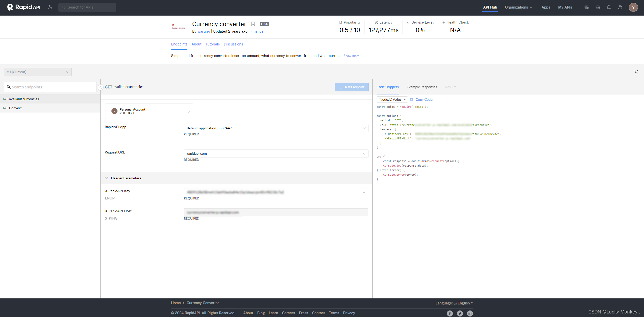Click the Copy Code link
The width and height of the screenshot is (644, 317).
424,99
